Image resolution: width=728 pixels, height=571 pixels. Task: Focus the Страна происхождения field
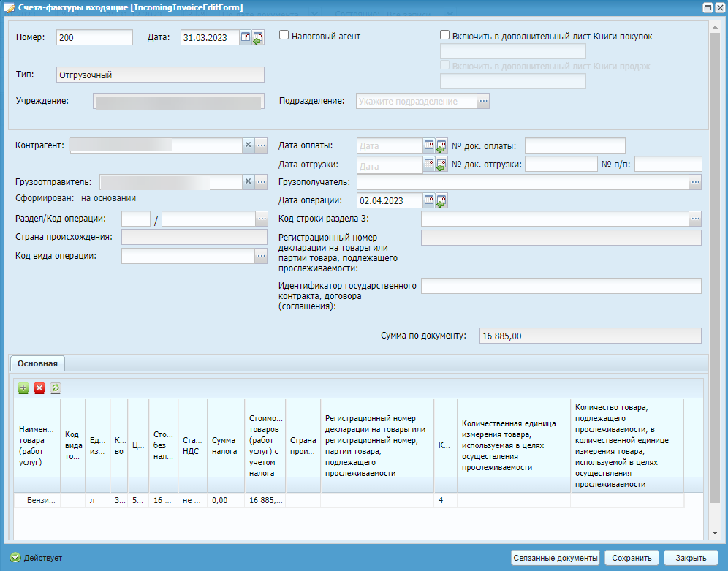194,237
